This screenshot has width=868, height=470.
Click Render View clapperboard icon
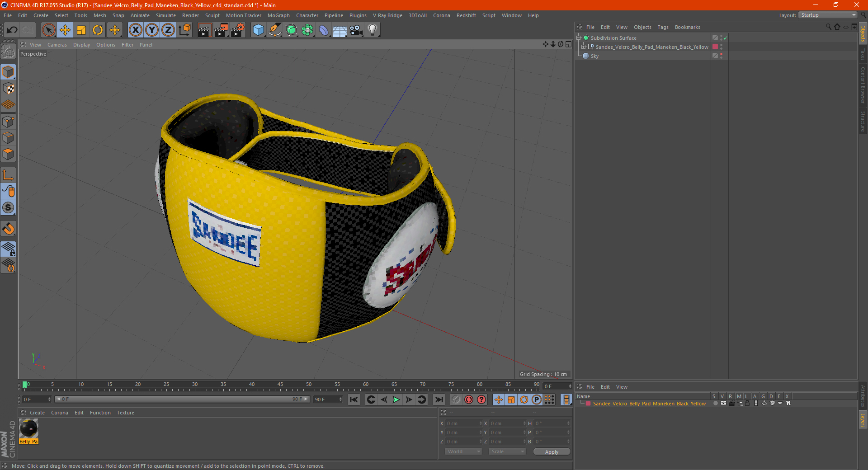pos(204,30)
